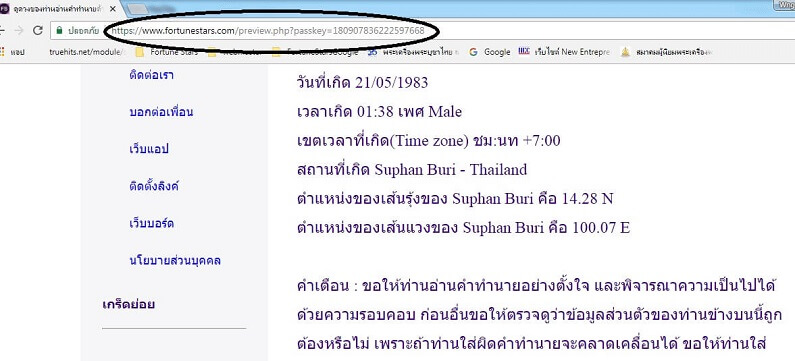Viewport: 795px width, 361px height.
Task: Open เว็บแอป sidebar link
Action: coord(149,149)
